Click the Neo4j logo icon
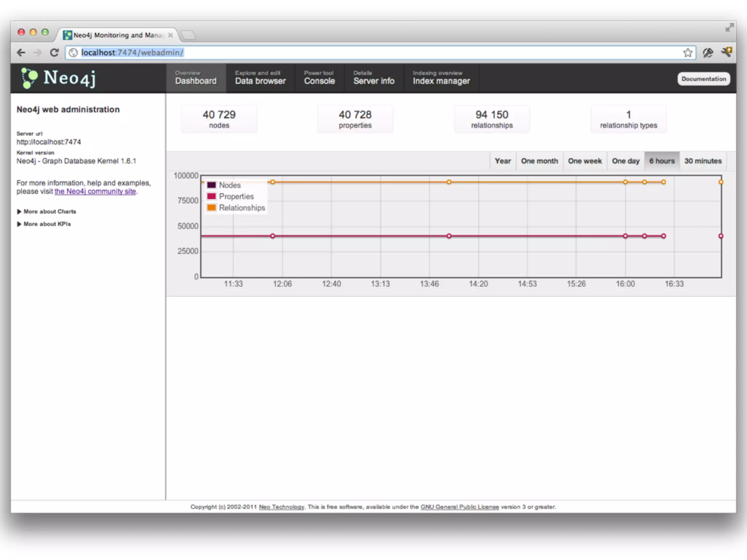The width and height of the screenshot is (747, 560). [29, 78]
